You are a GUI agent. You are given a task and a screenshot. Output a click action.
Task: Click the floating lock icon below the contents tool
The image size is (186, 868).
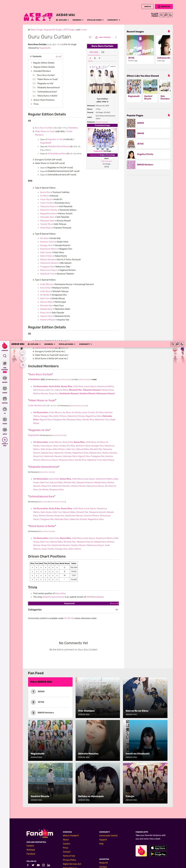tap(23, 365)
